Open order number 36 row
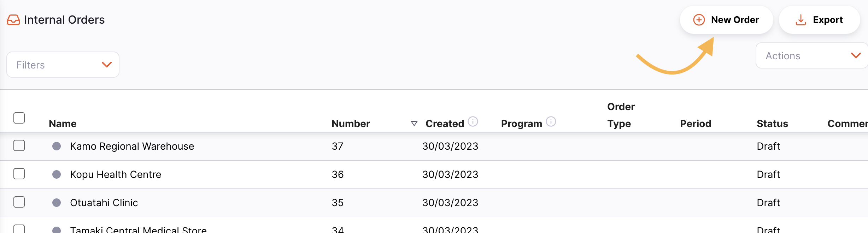Viewport: 868px width, 233px height. (x=434, y=174)
